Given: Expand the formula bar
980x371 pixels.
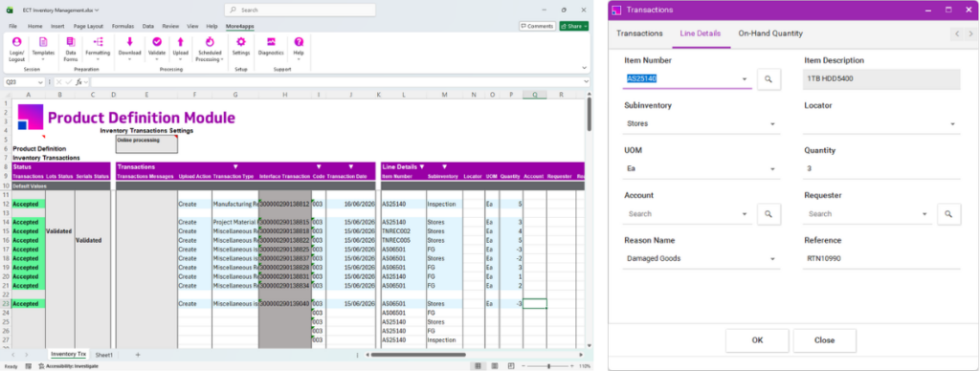Looking at the screenshot, I should coord(587,82).
